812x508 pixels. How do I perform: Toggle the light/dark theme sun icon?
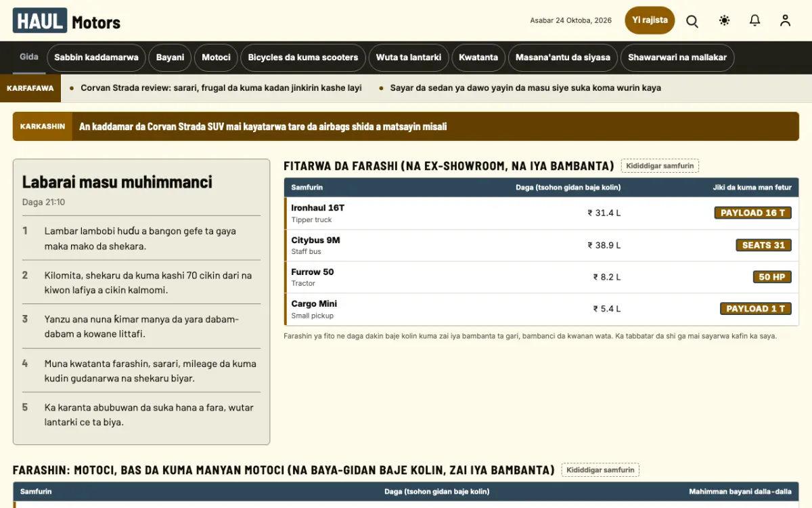[x=725, y=20]
